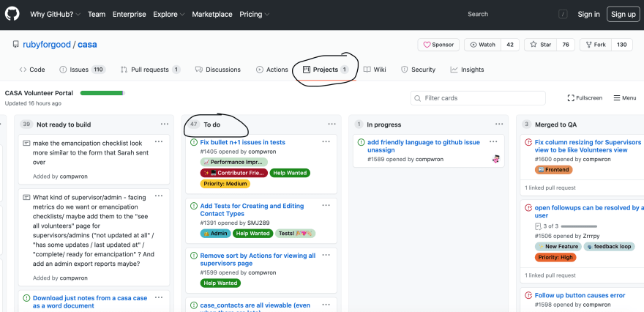The width and height of the screenshot is (644, 312).
Task: Click the task list icon next to 3 of 3
Action: (538, 226)
